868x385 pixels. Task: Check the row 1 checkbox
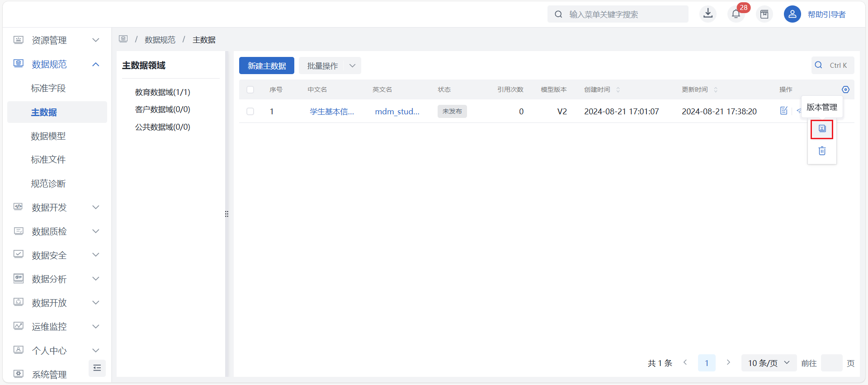[250, 111]
